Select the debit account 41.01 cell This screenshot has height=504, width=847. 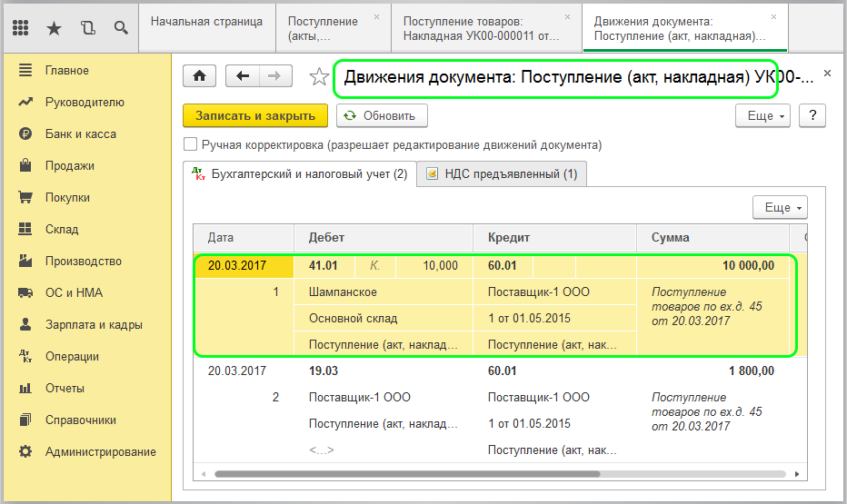pos(324,265)
